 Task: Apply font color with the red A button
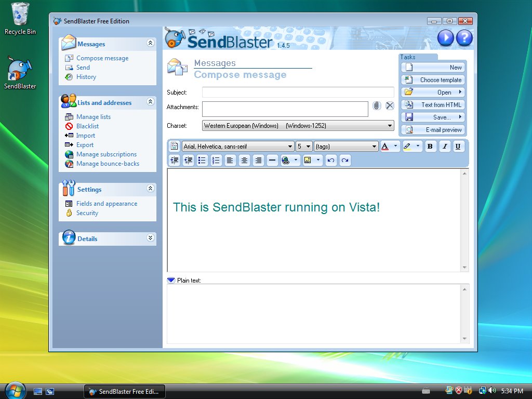point(385,146)
